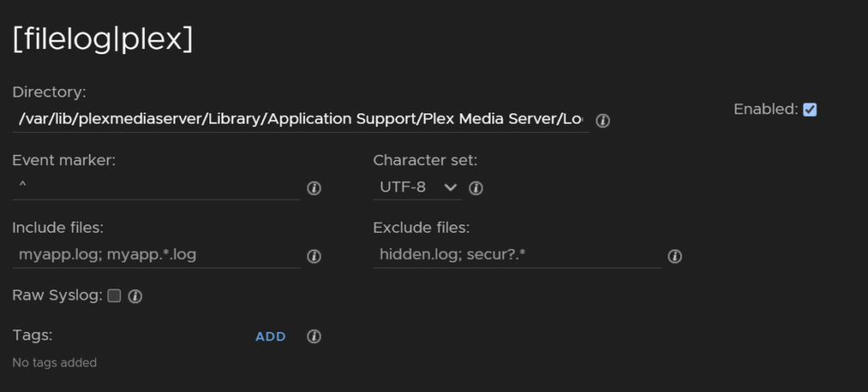Focus the Directory path input field

pyautogui.click(x=301, y=119)
